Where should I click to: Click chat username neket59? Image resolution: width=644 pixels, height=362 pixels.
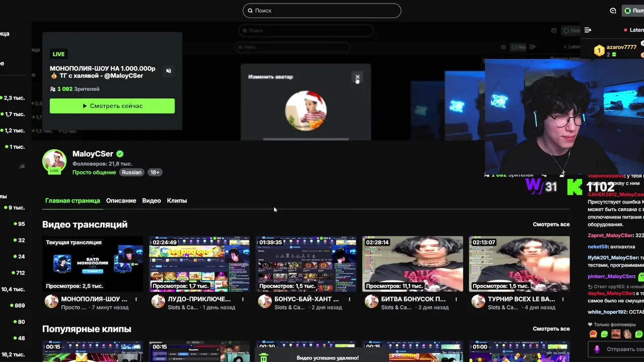click(598, 247)
